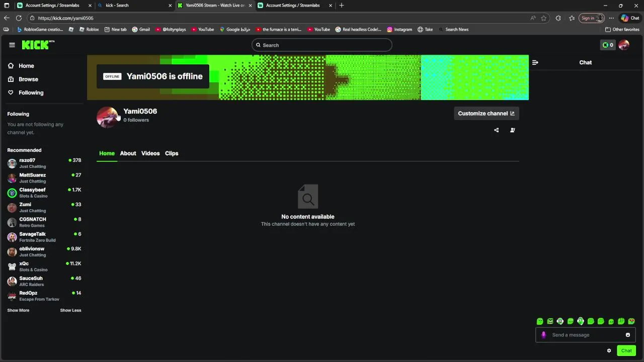Image resolution: width=644 pixels, height=362 pixels.
Task: Open the Search News bookmark
Action: (453, 29)
